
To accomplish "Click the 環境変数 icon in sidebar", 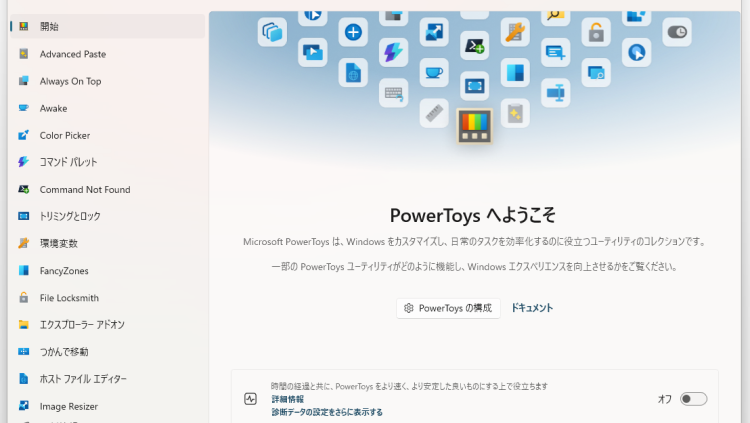I will pyautogui.click(x=23, y=244).
